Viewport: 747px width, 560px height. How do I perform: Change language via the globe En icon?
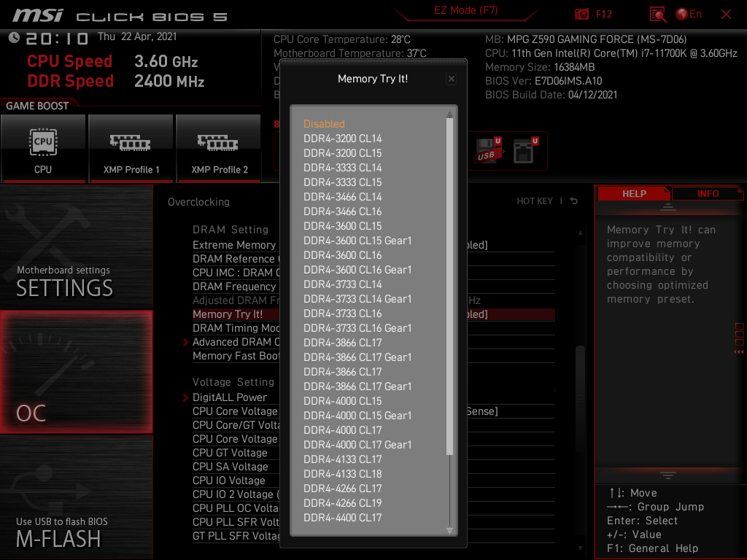tap(689, 15)
